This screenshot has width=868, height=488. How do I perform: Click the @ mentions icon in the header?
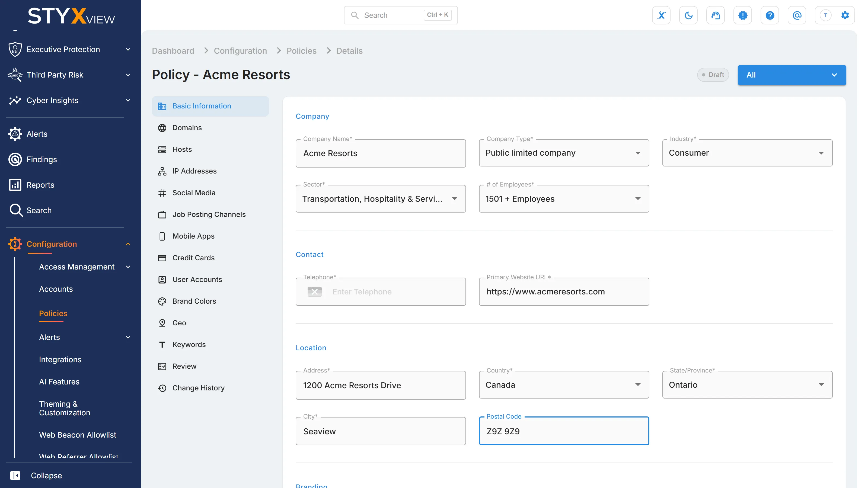(x=797, y=15)
